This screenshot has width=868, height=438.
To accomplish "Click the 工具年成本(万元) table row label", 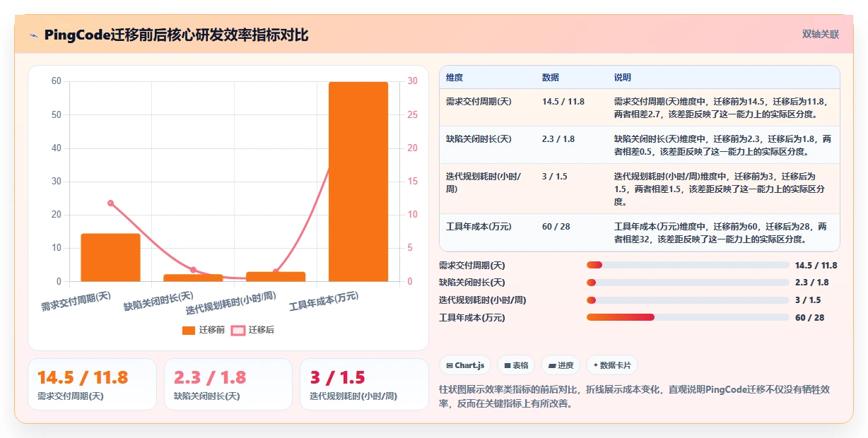I will pyautogui.click(x=479, y=227).
